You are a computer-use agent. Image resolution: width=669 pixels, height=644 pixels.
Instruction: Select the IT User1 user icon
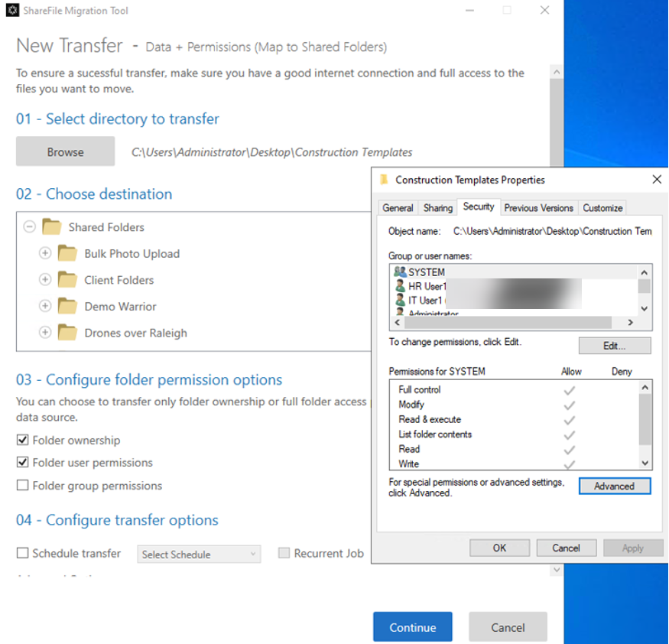tap(399, 300)
